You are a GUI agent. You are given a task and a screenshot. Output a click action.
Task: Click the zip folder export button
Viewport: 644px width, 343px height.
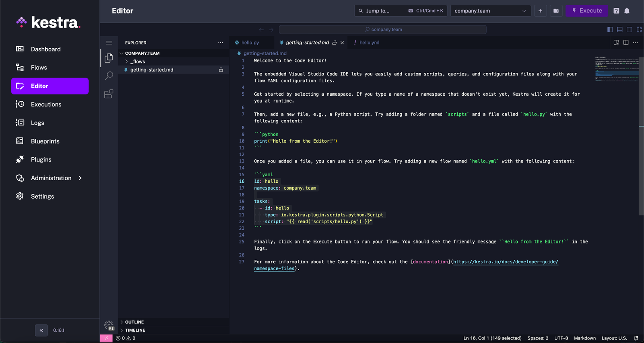556,11
